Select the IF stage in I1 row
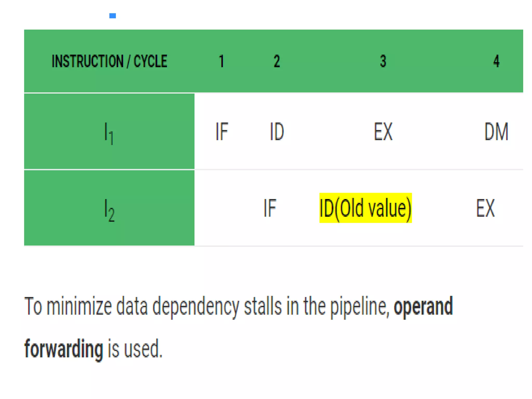Viewport: 532px width, 399px height. coord(222,132)
